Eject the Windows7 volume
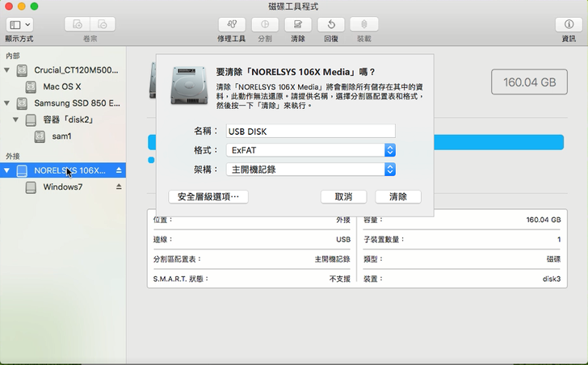The image size is (588, 365). coord(119,187)
